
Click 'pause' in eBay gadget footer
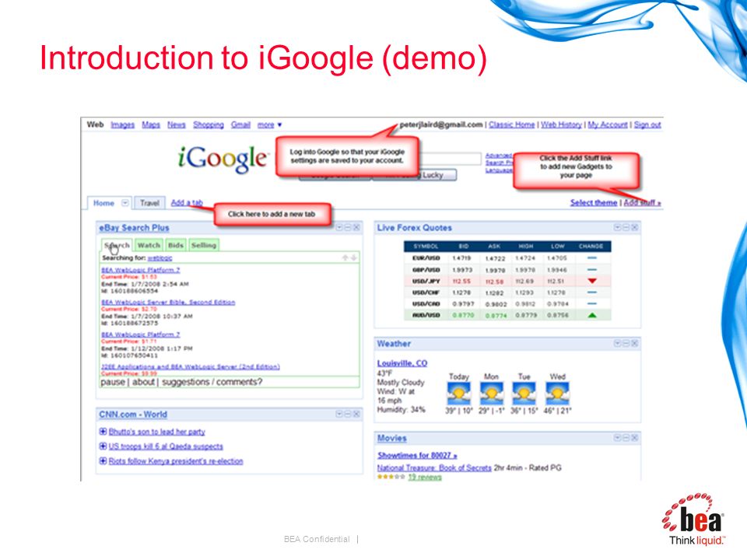point(112,382)
